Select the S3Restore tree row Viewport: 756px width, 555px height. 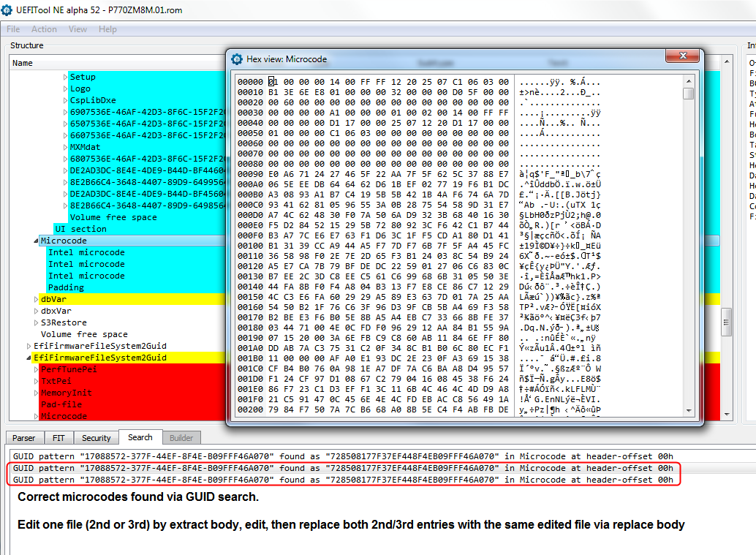pos(64,322)
